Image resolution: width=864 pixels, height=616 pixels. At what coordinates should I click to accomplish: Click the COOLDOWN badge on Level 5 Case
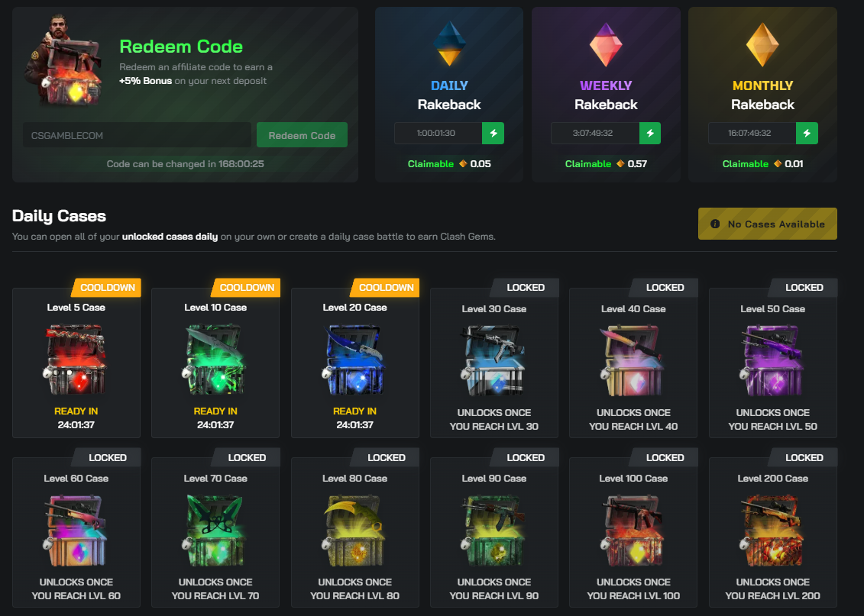coord(107,288)
